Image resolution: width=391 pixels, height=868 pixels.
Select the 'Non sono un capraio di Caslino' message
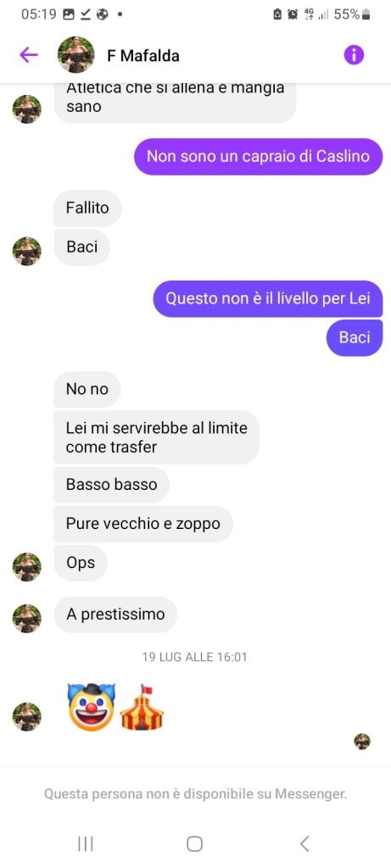[x=258, y=157]
